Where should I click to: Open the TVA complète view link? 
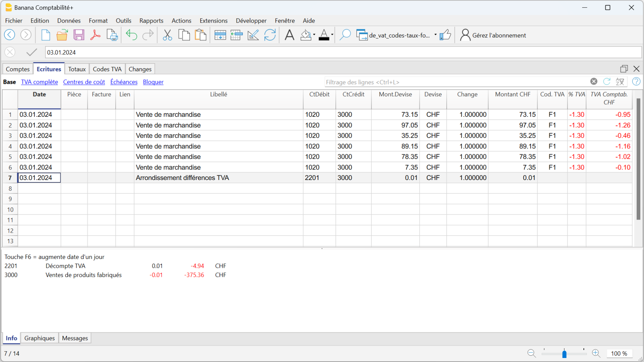point(39,82)
